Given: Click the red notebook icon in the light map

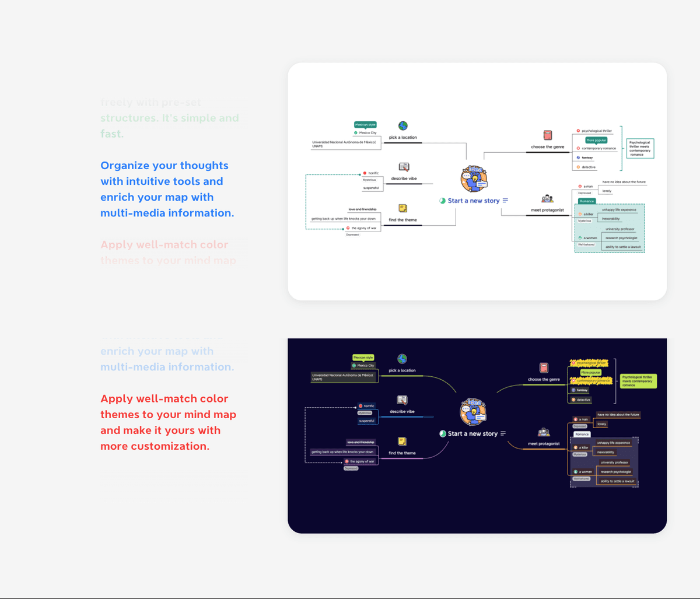Looking at the screenshot, I should click(x=548, y=135).
